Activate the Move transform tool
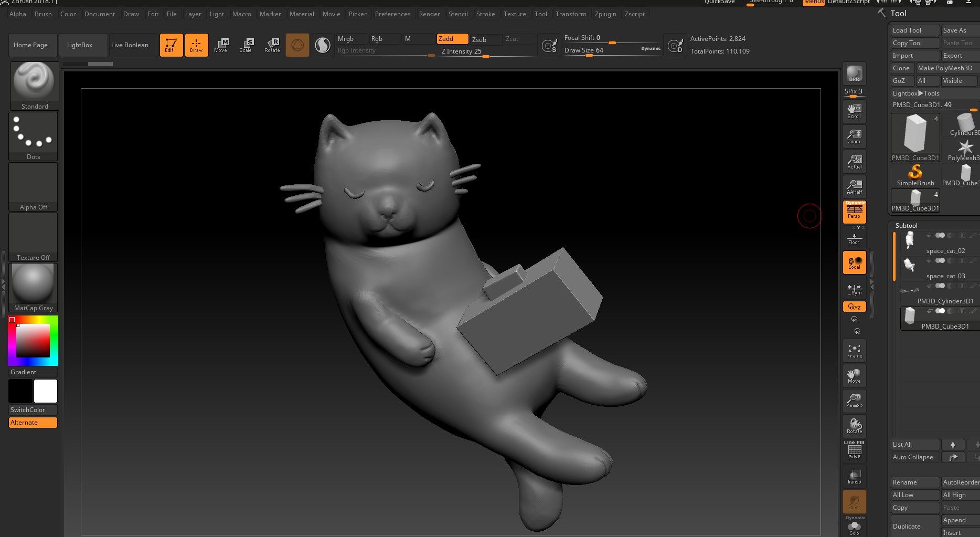980x537 pixels. (x=221, y=45)
